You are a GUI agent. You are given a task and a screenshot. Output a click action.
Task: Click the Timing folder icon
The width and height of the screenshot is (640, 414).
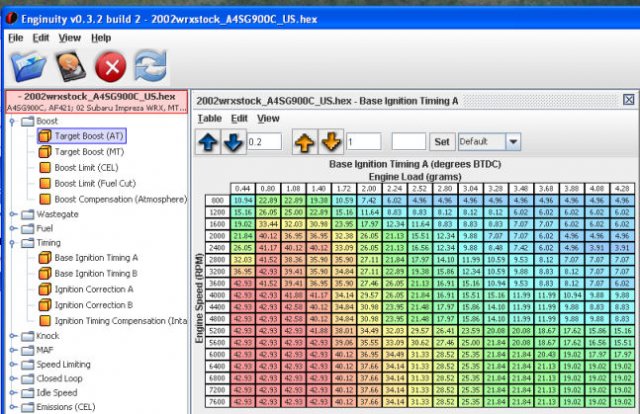click(28, 243)
